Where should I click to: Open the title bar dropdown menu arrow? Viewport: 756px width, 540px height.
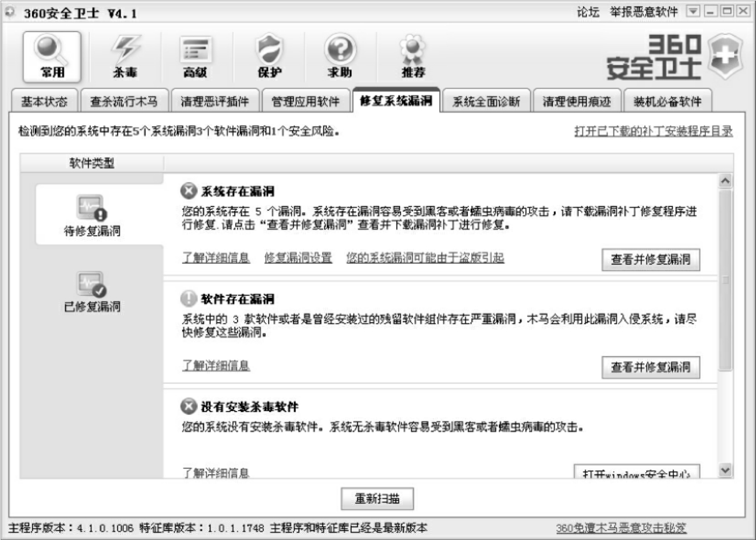click(x=694, y=11)
